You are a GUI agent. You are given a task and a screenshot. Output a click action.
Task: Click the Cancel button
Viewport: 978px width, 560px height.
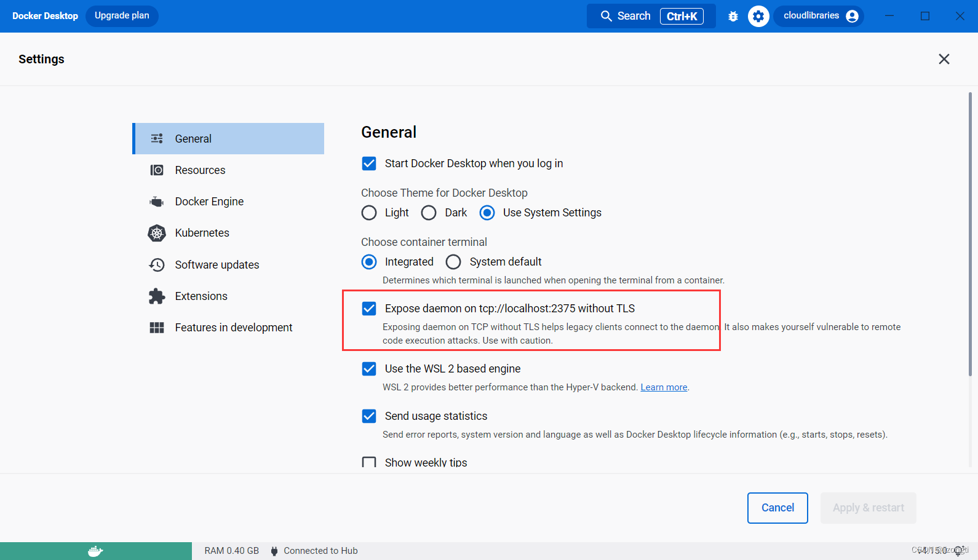(x=777, y=508)
